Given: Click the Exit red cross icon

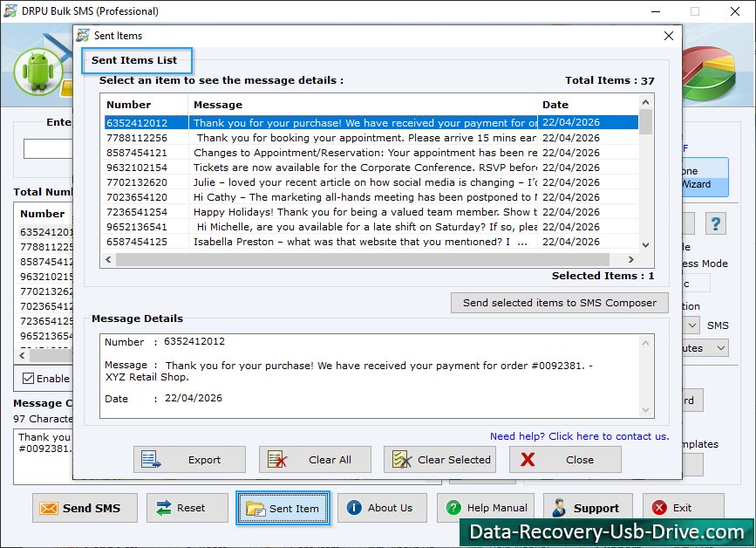Looking at the screenshot, I should coord(660,508).
